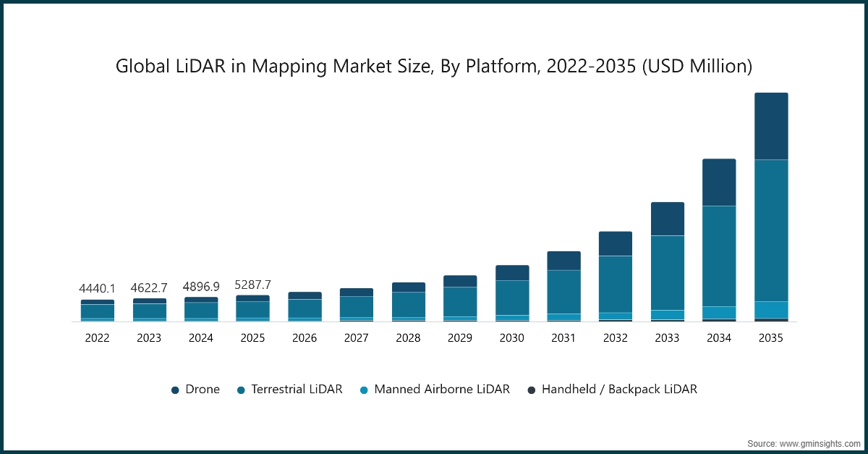Select the Drone legend marker

(174, 390)
